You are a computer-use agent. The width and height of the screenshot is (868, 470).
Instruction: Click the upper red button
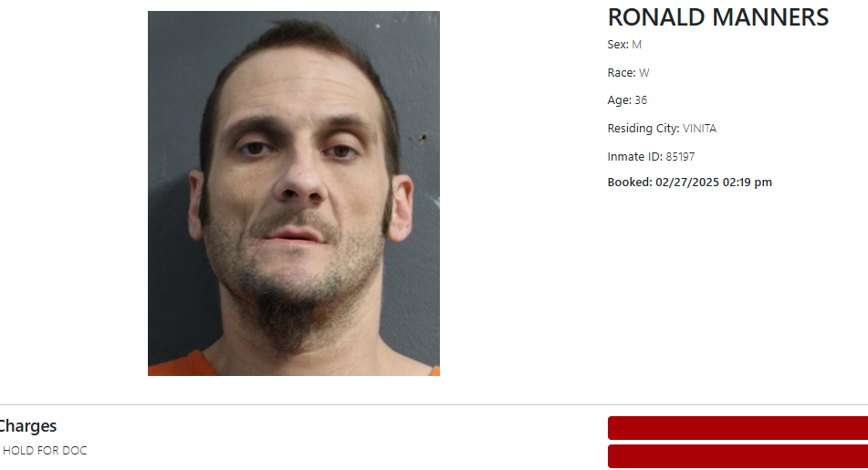click(737, 428)
